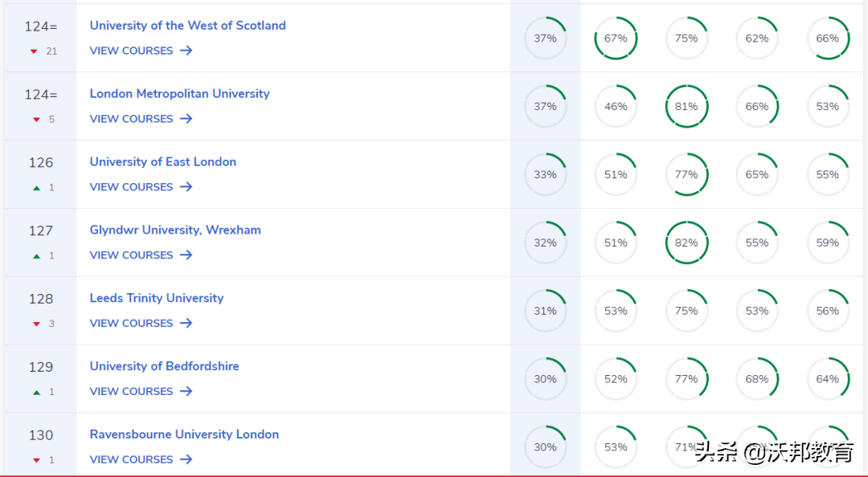
Task: Click Ravensbourne University London's row
Action: tap(184, 434)
